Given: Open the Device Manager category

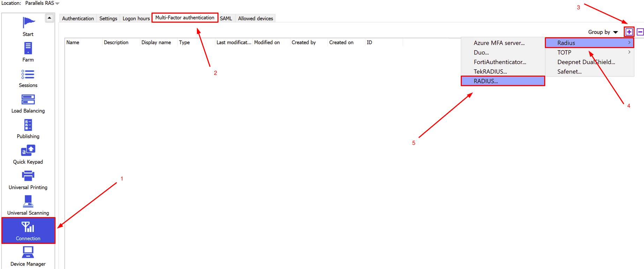Looking at the screenshot, I should point(28,256).
